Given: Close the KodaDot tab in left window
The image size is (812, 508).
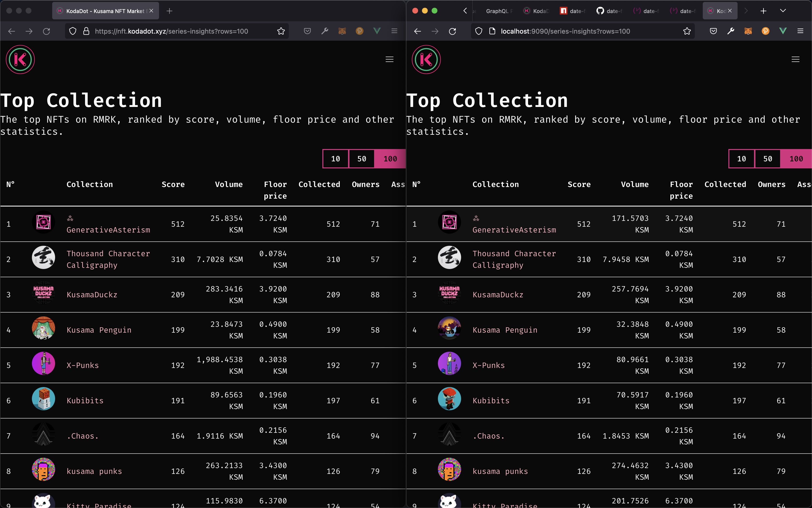Looking at the screenshot, I should [151, 11].
